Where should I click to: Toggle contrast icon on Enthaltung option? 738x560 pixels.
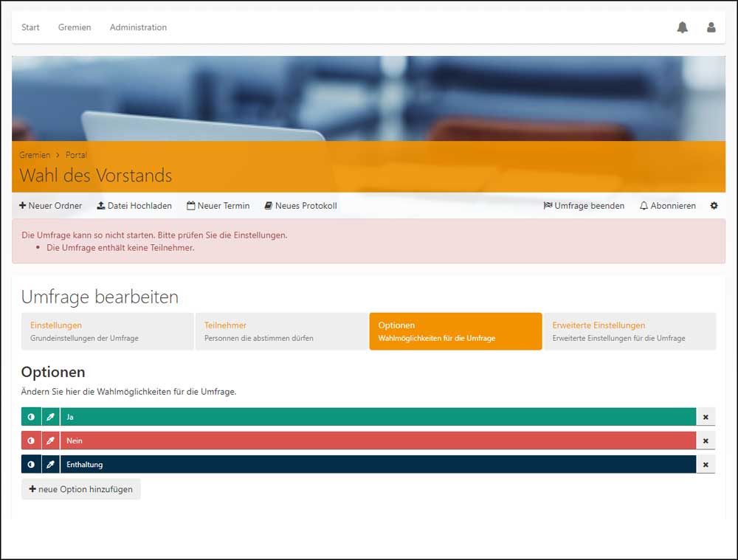point(31,465)
